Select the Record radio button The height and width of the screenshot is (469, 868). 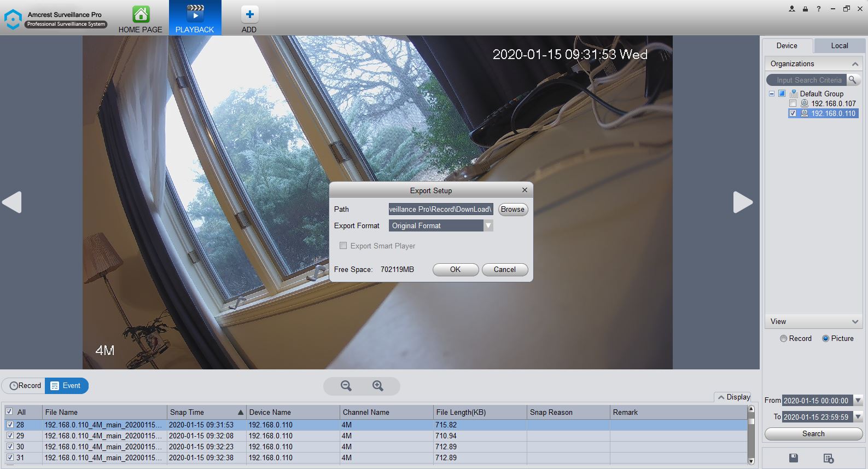[x=783, y=339]
